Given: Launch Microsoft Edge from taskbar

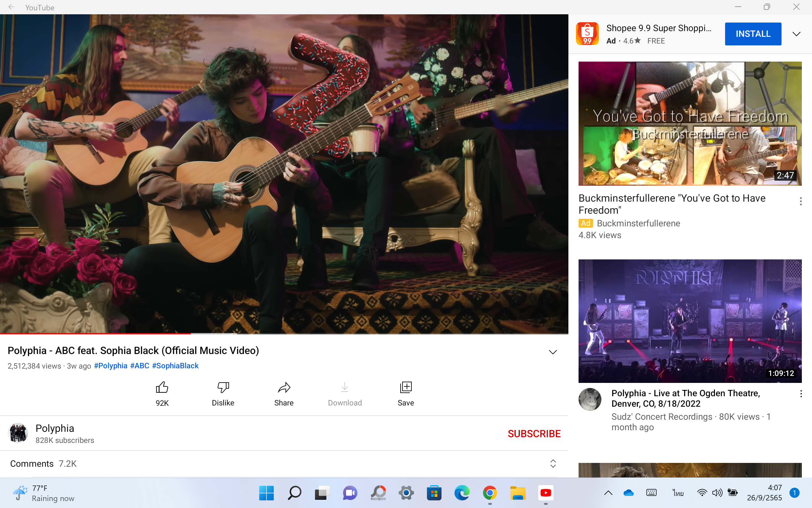Looking at the screenshot, I should pos(462,493).
